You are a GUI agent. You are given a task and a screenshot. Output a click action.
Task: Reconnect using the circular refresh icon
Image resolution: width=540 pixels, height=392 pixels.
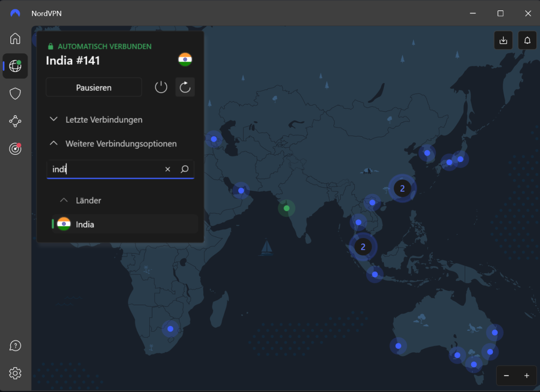click(x=185, y=87)
